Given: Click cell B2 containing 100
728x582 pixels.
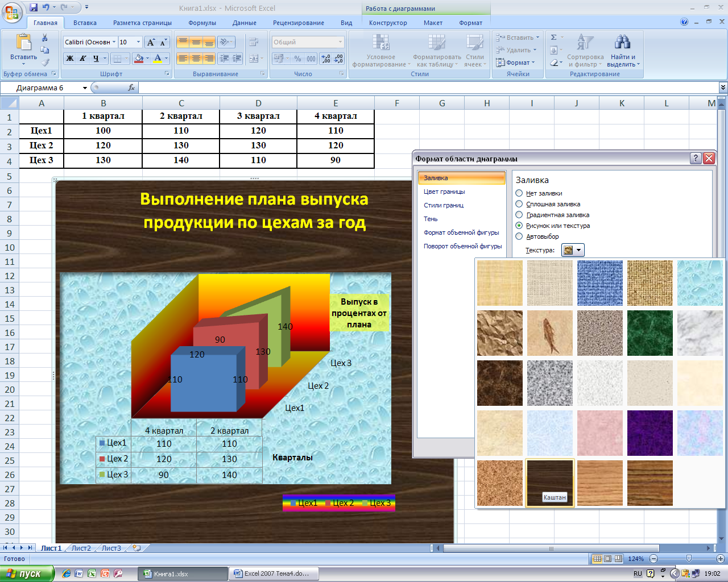Looking at the screenshot, I should [x=103, y=131].
